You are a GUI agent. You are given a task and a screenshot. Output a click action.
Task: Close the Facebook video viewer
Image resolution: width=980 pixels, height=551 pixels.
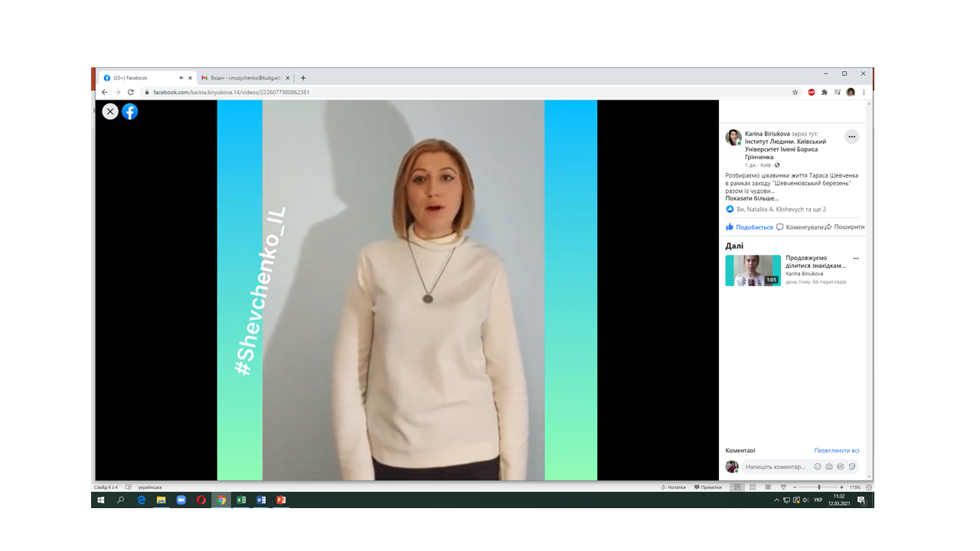pyautogui.click(x=110, y=112)
